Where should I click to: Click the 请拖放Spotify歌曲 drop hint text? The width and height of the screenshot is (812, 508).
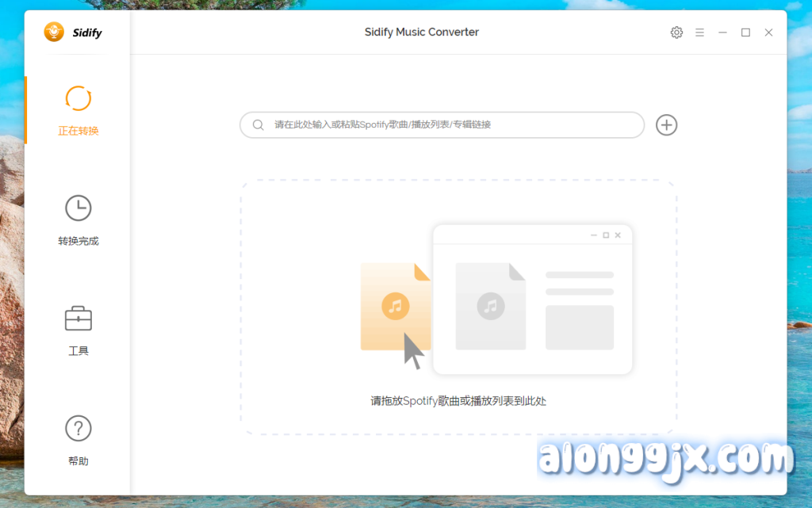[x=458, y=401]
